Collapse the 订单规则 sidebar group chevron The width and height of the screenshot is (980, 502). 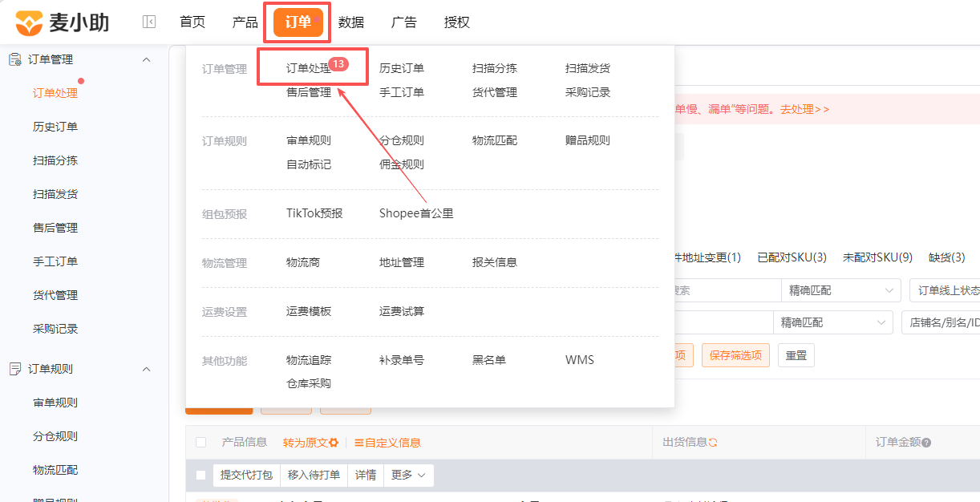point(146,369)
